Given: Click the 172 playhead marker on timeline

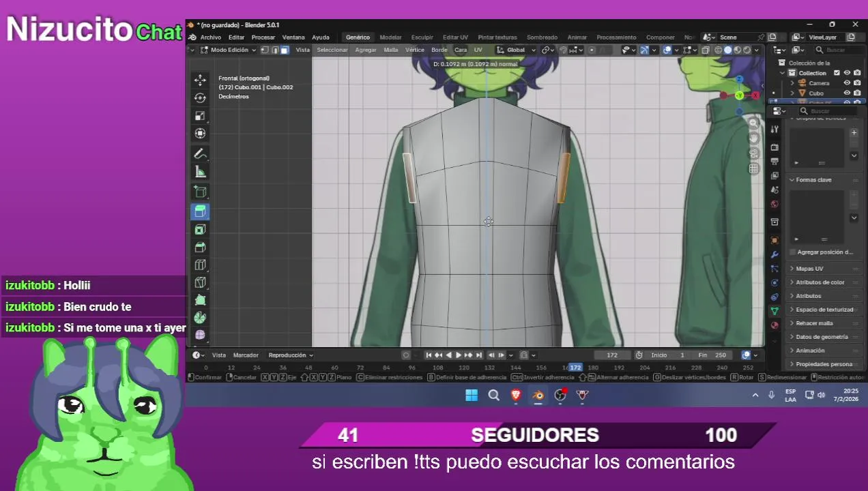Looking at the screenshot, I should [x=576, y=368].
